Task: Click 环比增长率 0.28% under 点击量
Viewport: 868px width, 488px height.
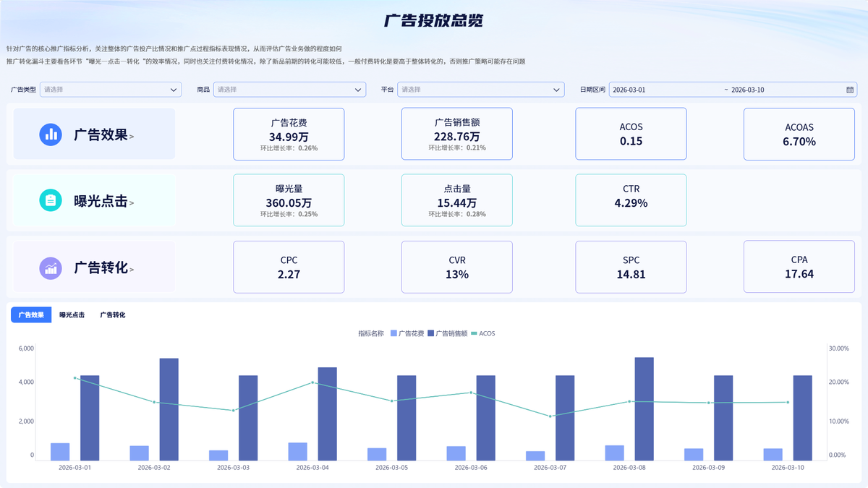Action: [x=457, y=214]
